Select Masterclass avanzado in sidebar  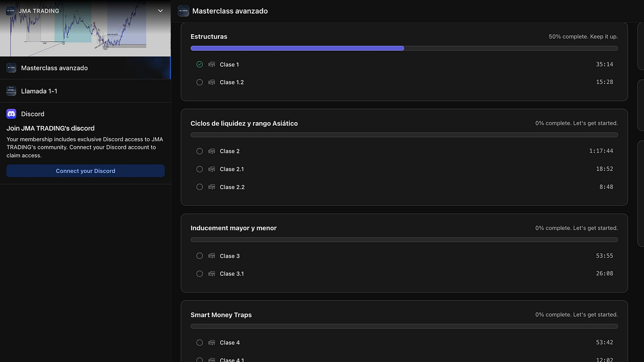(85, 68)
